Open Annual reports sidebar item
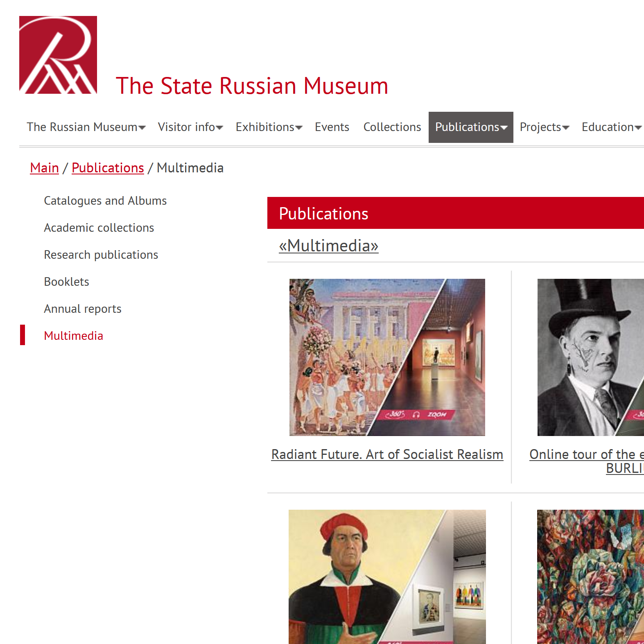 (x=83, y=309)
